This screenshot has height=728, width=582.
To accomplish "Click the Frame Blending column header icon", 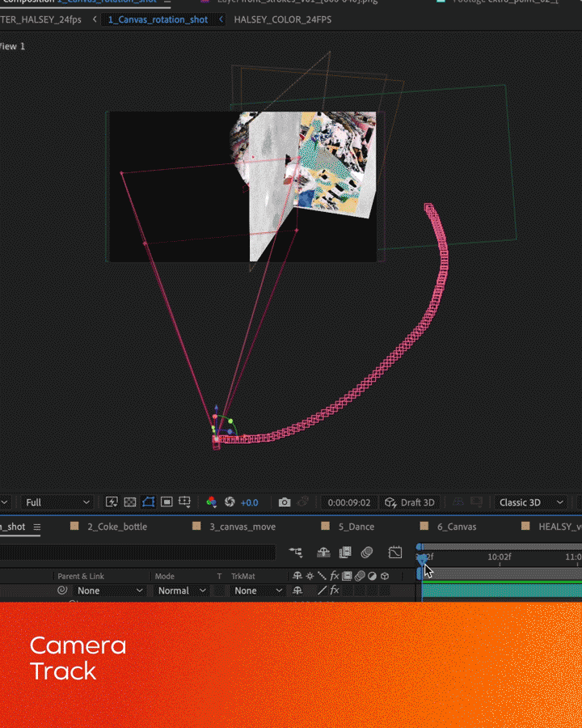I will pyautogui.click(x=347, y=576).
